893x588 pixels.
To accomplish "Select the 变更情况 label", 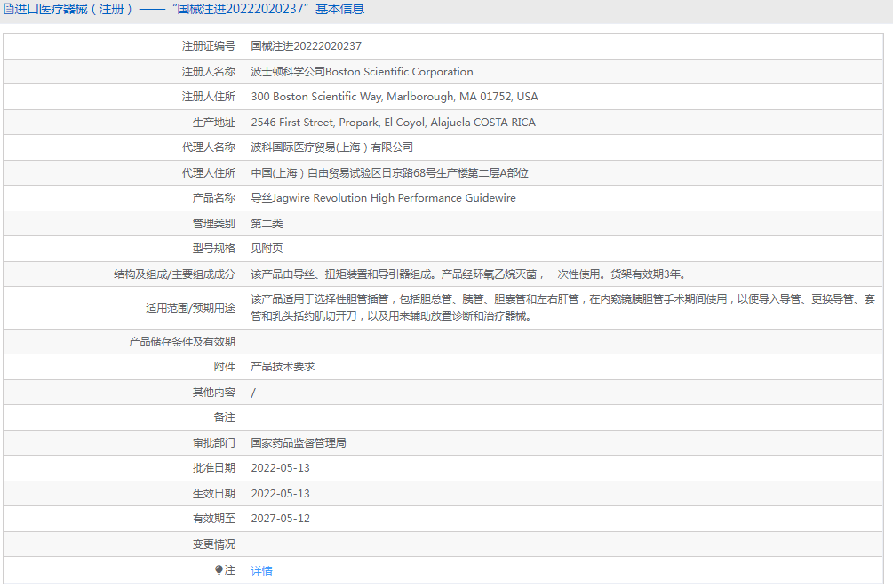I will [213, 544].
